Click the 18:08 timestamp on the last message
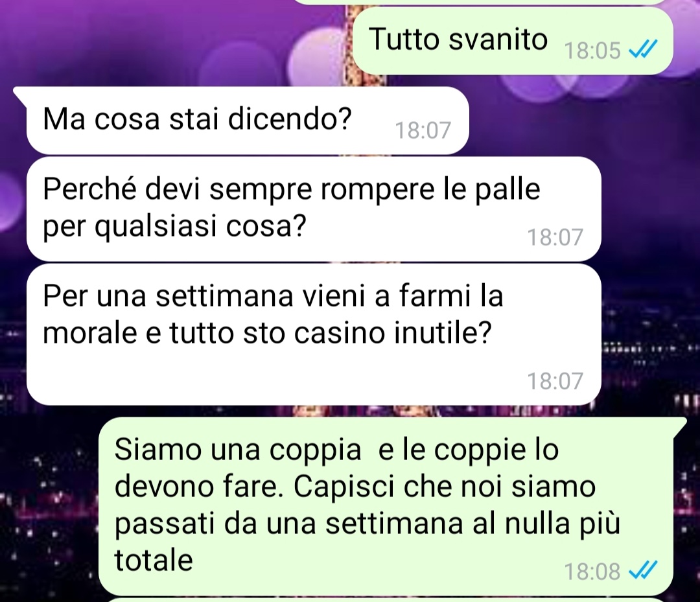Viewport: 700px width, 602px height. point(592,571)
